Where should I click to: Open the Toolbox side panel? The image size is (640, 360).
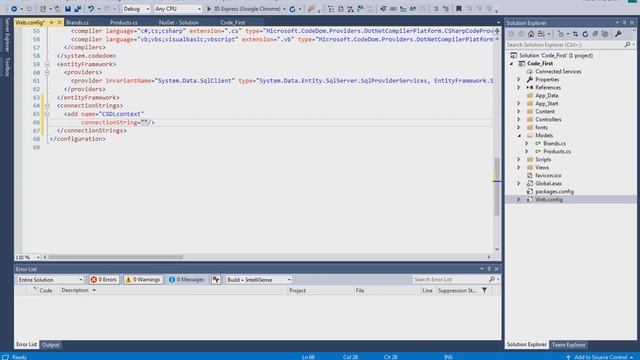pos(7,67)
